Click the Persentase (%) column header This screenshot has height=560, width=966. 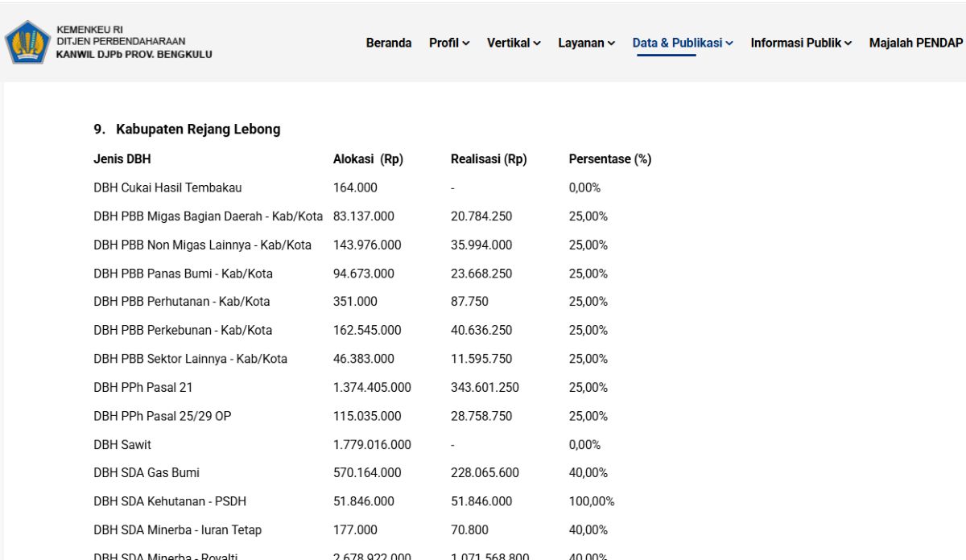click(610, 159)
